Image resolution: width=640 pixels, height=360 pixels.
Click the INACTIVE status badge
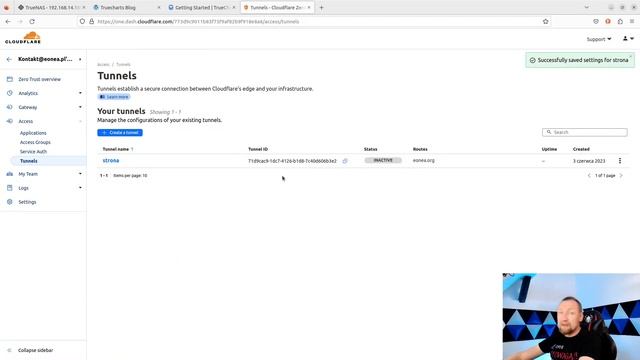pos(383,160)
